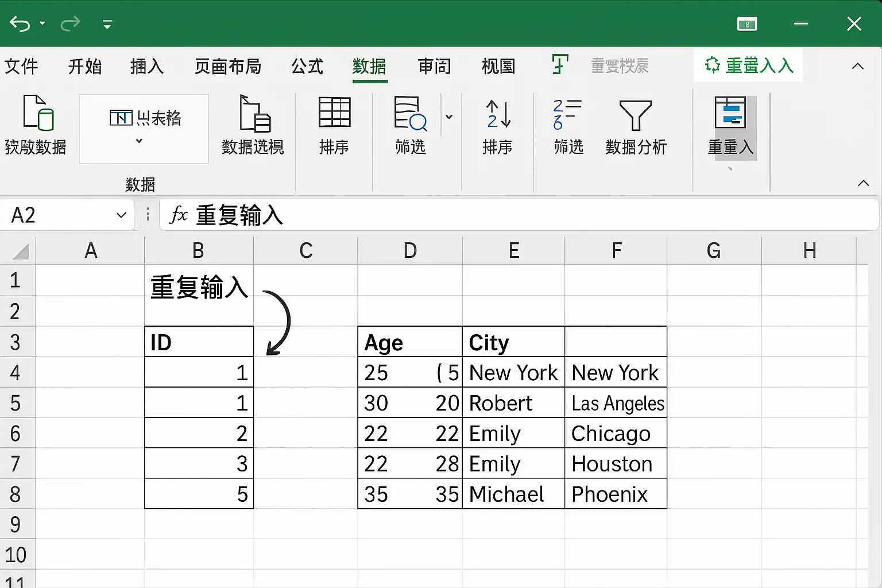This screenshot has width=882, height=588.
Task: Click the table dropdown button in data group
Action: coord(144,129)
